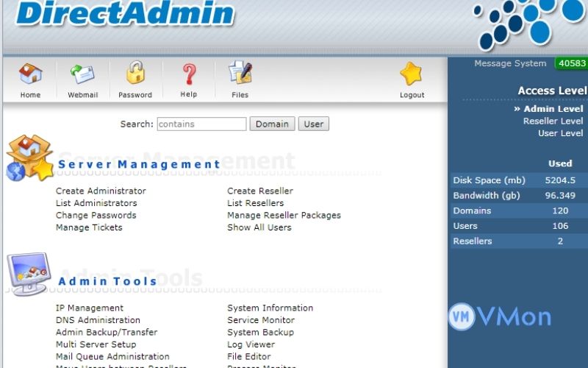Click the Password padlock icon
This screenshot has height=368, width=588.
[x=135, y=72]
